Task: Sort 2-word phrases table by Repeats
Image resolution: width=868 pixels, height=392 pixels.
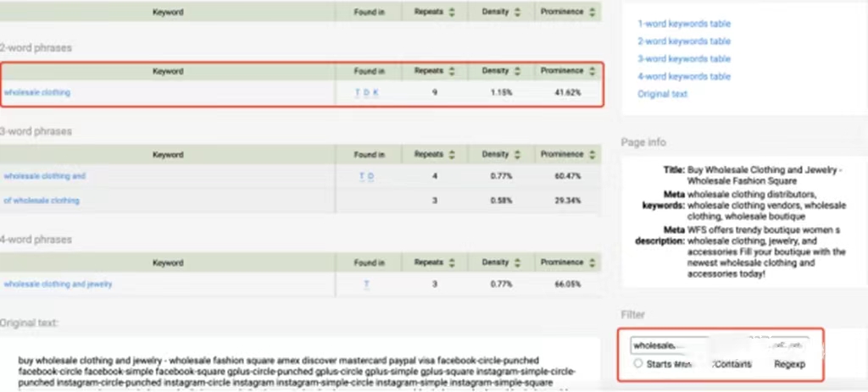Action: point(451,71)
